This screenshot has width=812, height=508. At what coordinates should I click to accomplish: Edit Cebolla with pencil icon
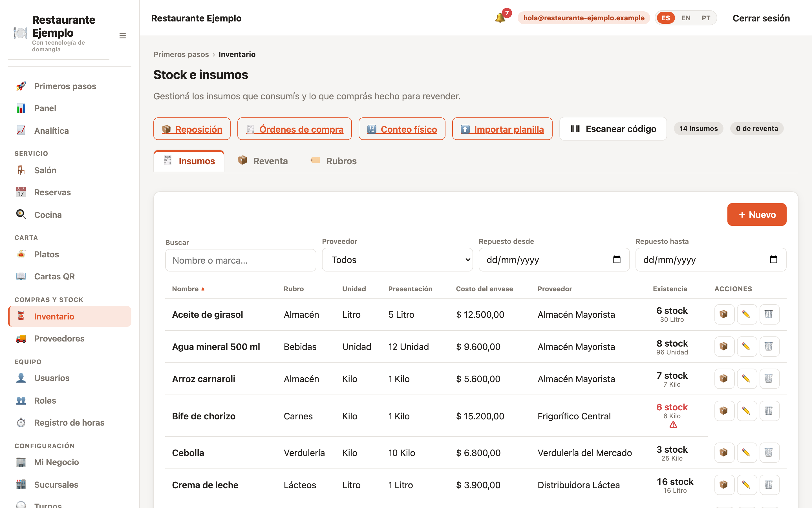(747, 453)
